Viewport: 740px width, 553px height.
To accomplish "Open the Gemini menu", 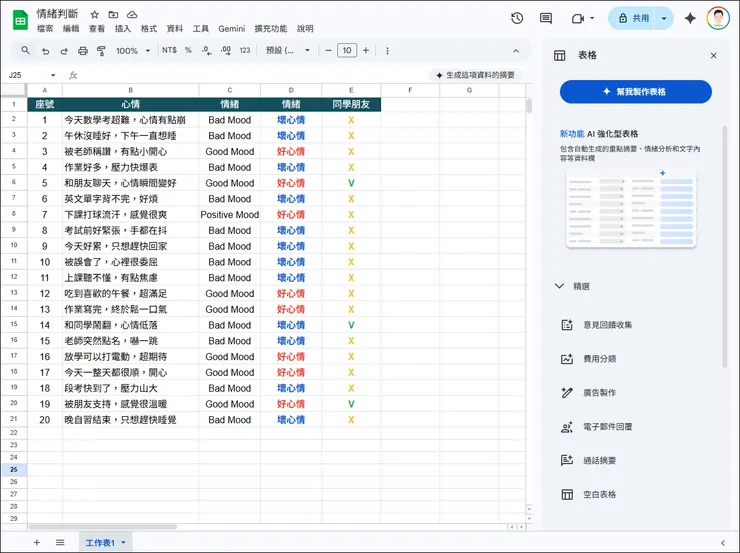I will click(232, 29).
